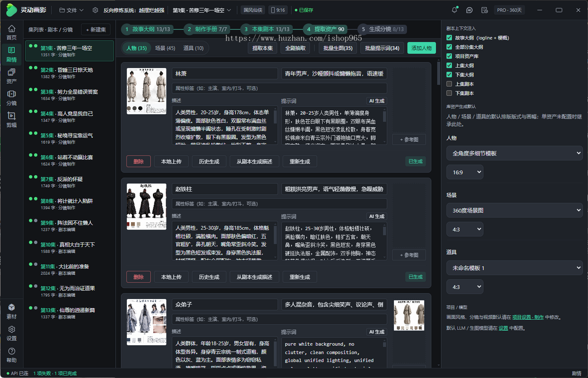This screenshot has width=588, height=378.
Task: Toggle the 全部分集大纲 checkbox
Action: pyautogui.click(x=449, y=47)
